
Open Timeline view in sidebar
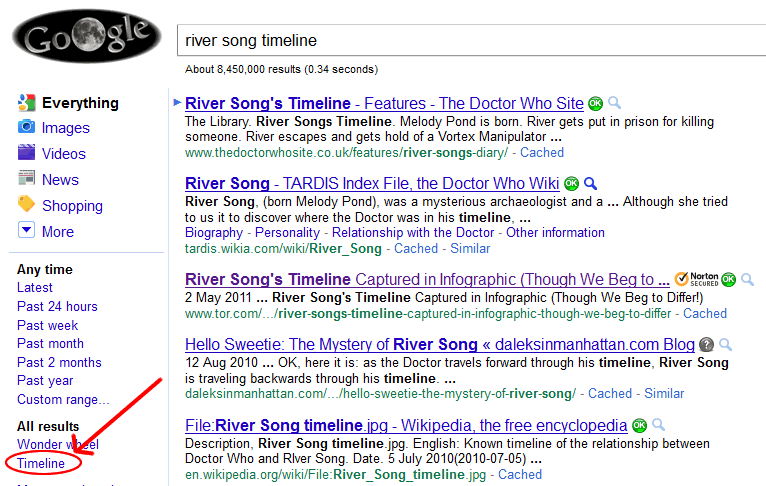tap(41, 464)
